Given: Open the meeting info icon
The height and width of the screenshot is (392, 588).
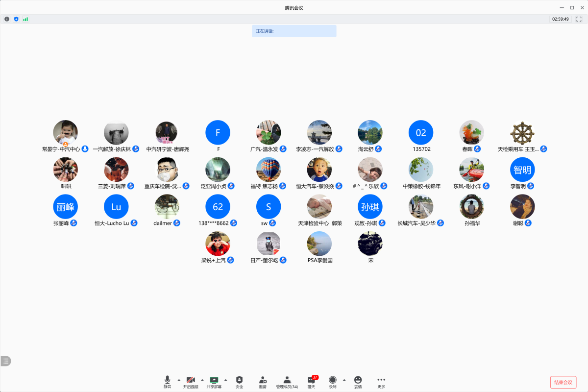Looking at the screenshot, I should 7,19.
